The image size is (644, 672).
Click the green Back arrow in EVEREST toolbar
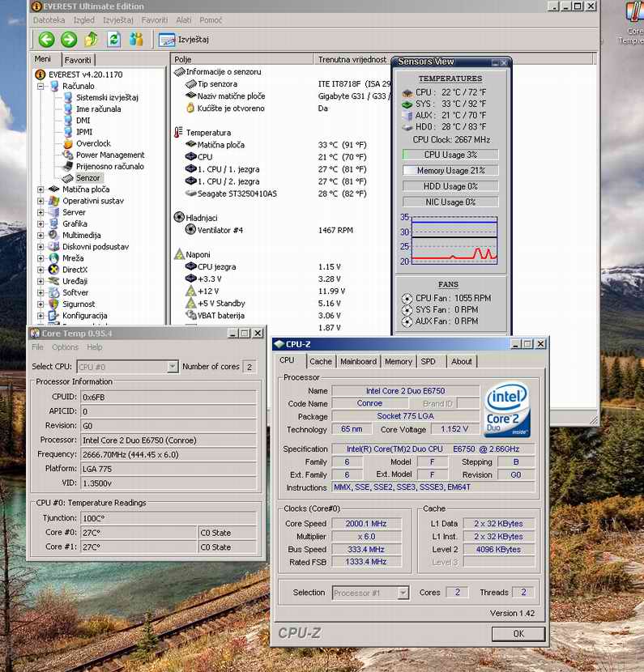(x=46, y=39)
